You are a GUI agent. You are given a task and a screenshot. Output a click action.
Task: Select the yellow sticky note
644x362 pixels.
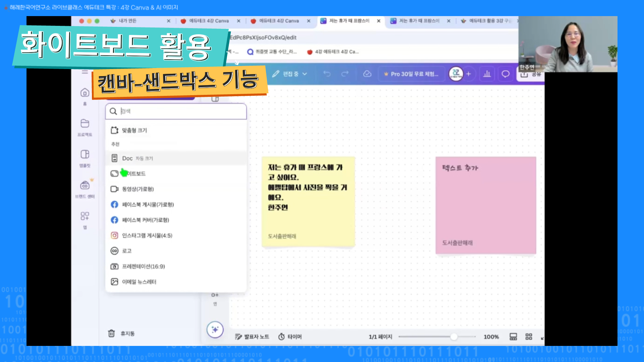(308, 202)
